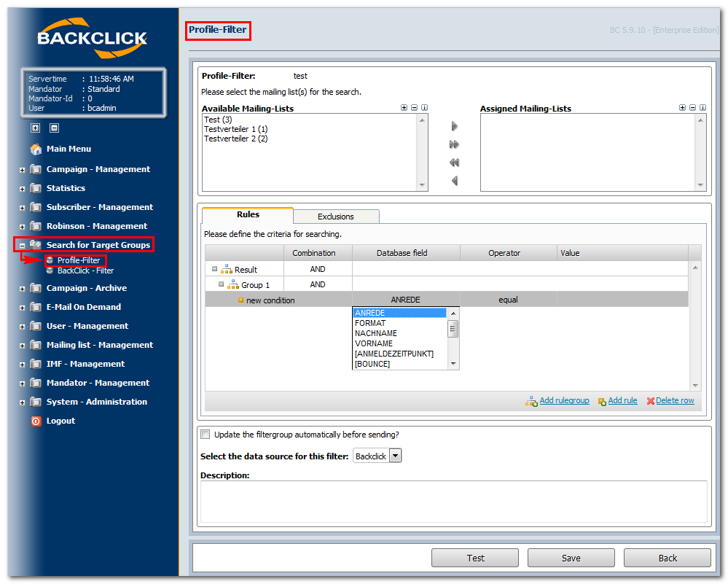728x584 pixels.
Task: Open the Backclick data source dropdown
Action: 395,456
